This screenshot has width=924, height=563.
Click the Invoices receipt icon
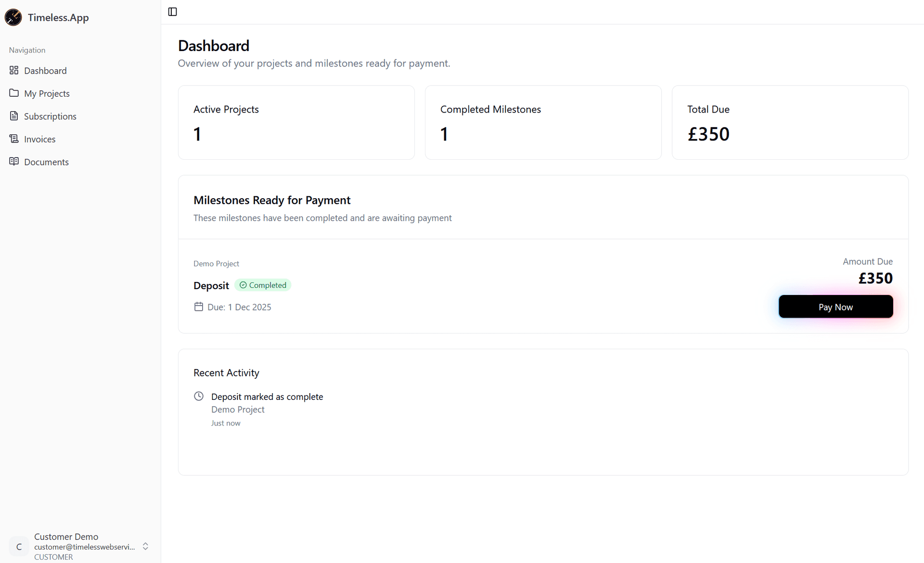14,139
